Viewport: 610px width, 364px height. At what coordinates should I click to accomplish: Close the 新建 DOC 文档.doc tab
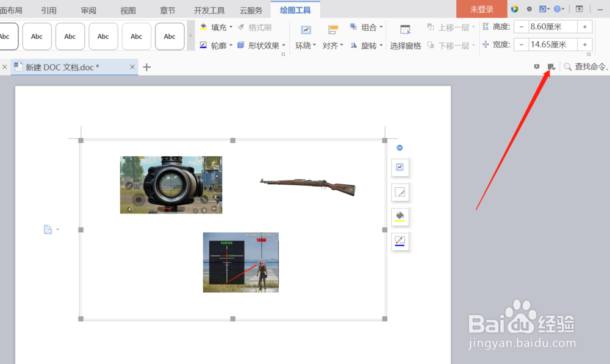(x=132, y=67)
